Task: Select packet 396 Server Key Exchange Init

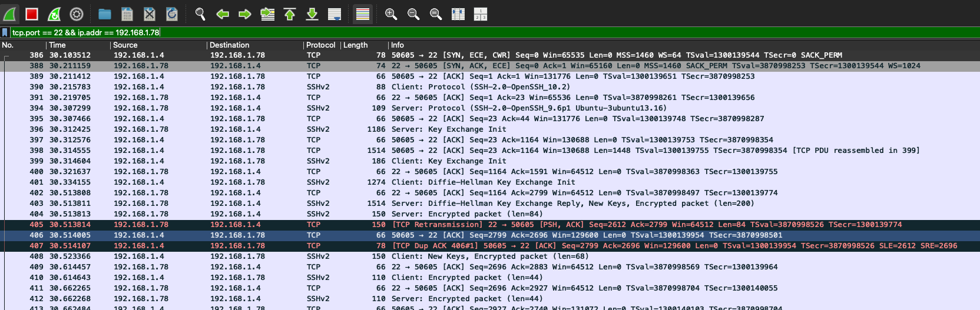Action: (490, 129)
